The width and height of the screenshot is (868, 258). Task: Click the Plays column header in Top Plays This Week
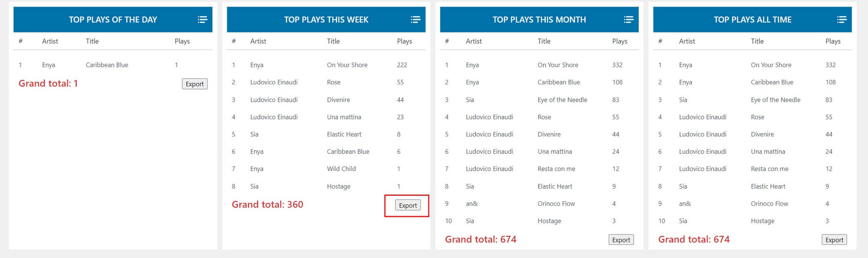point(404,41)
